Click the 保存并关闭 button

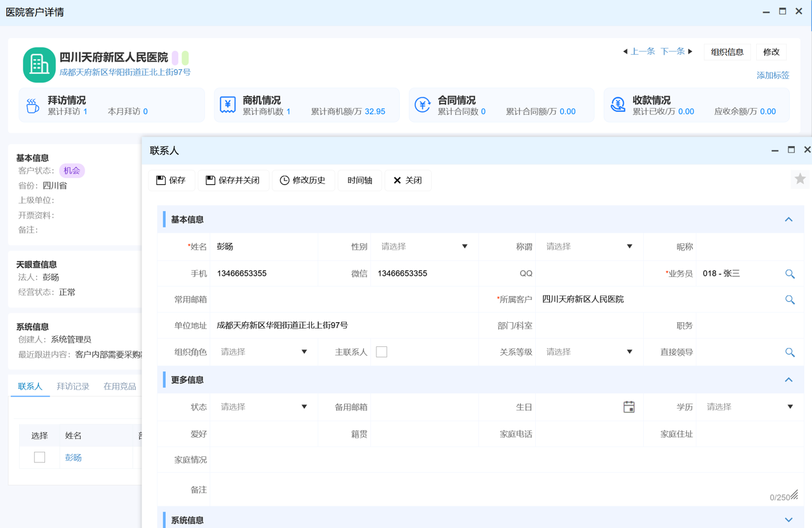pos(233,180)
